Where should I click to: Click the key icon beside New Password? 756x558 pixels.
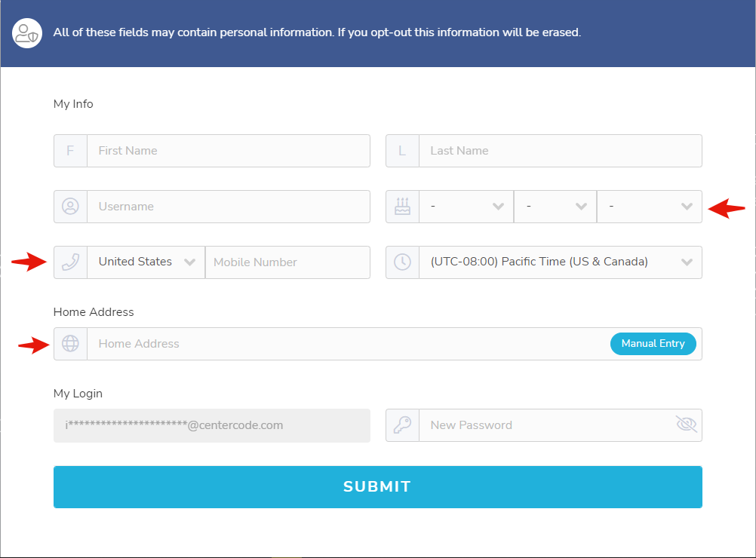tap(403, 425)
